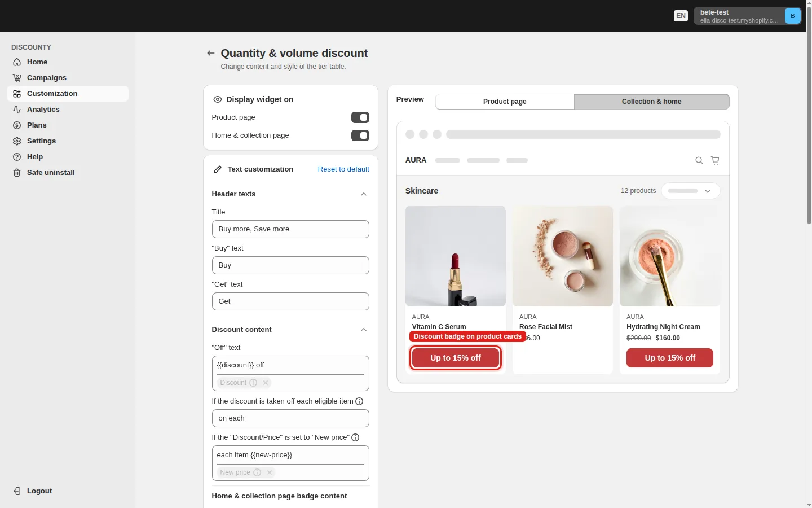Image resolution: width=812 pixels, height=508 pixels.
Task: Click the Plans dollar icon
Action: click(17, 125)
